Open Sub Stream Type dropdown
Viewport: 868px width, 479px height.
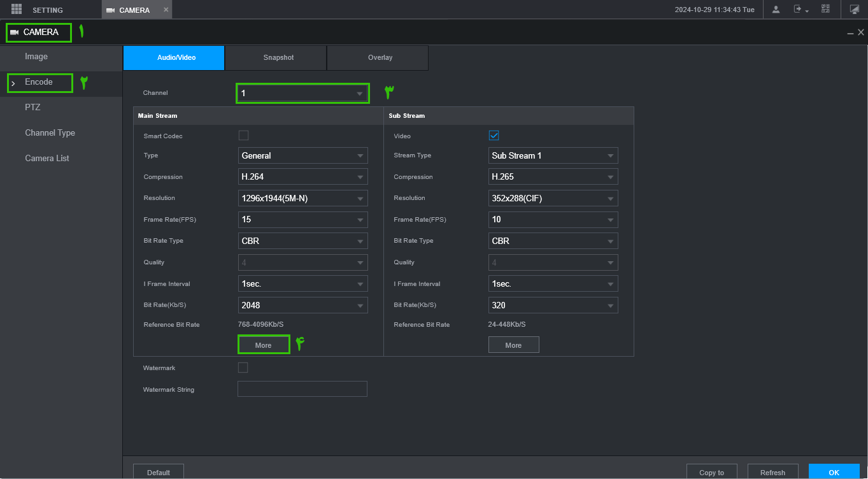point(553,155)
